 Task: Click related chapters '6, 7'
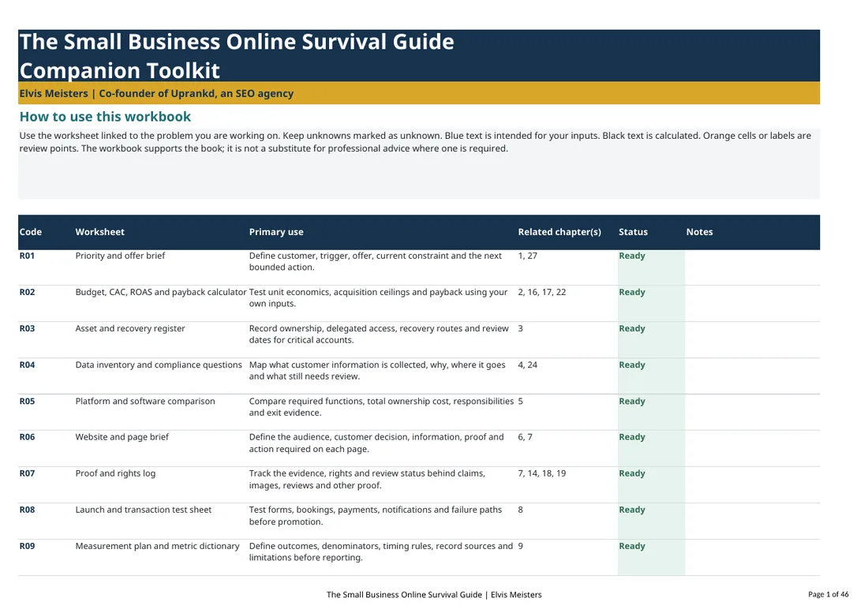coord(526,437)
